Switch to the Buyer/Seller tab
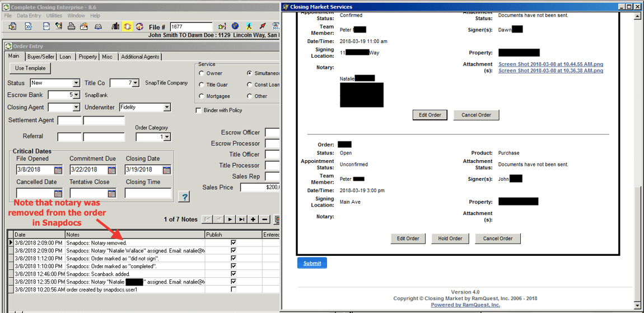The width and height of the screenshot is (644, 313). [x=41, y=57]
